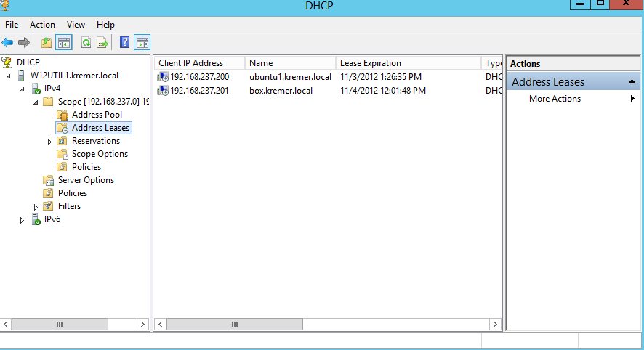Expand the Reservations tree node
The width and height of the screenshot is (644, 350).
tap(49, 141)
